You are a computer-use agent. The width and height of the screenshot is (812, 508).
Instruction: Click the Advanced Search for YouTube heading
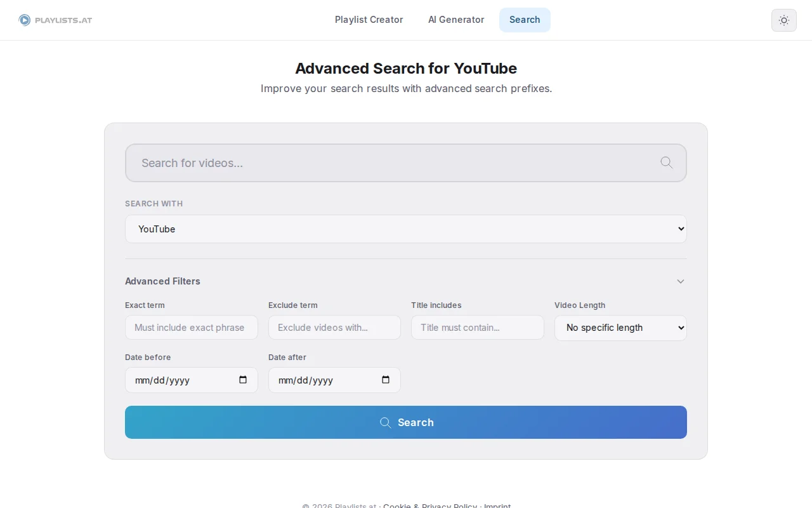(406, 69)
